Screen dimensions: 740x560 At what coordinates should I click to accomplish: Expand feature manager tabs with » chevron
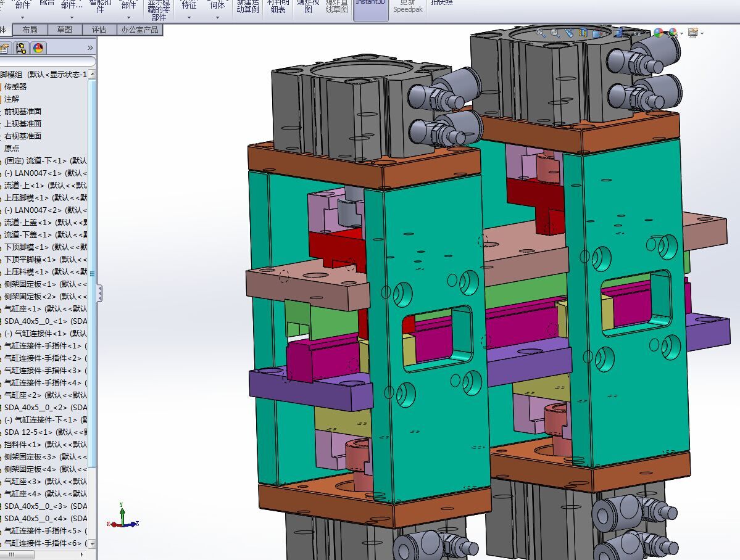[x=90, y=47]
